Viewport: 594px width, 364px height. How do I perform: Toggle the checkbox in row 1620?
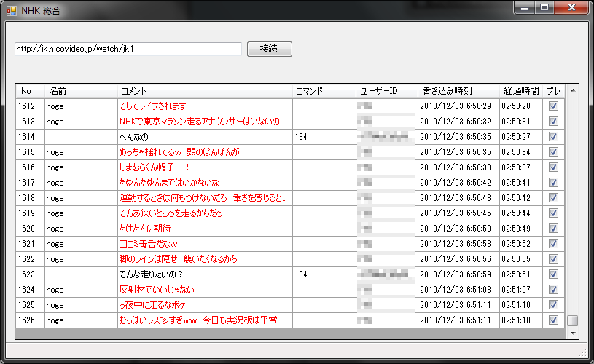click(553, 229)
